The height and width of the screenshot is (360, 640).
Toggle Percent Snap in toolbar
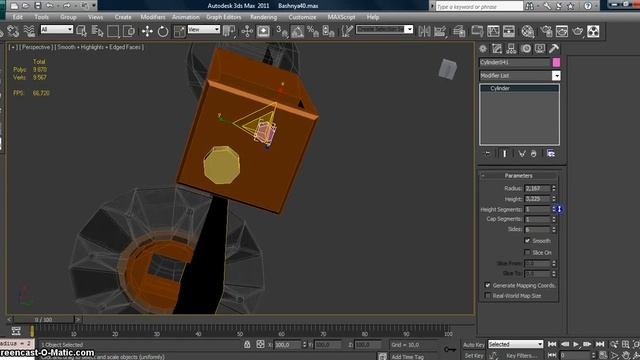(x=313, y=31)
